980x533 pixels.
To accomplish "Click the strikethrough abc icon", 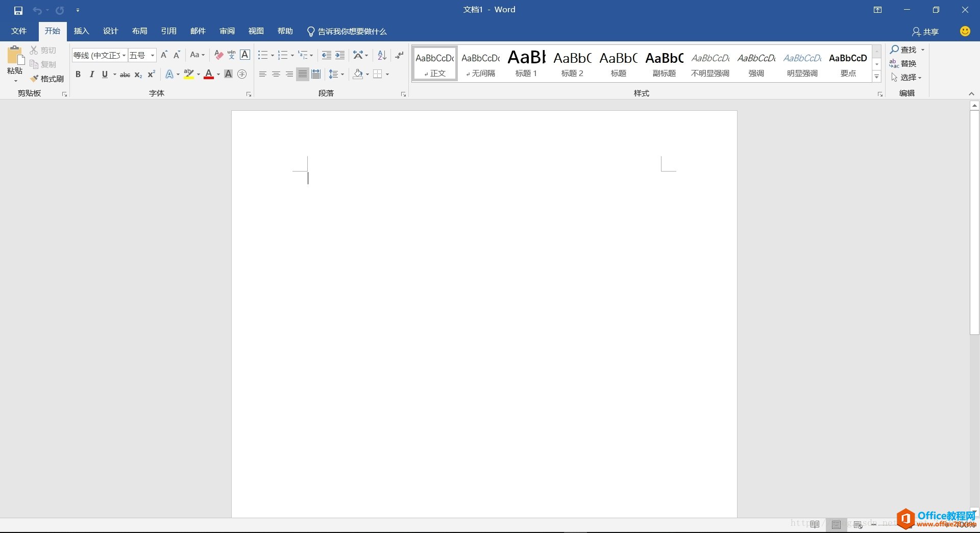I will [x=125, y=75].
